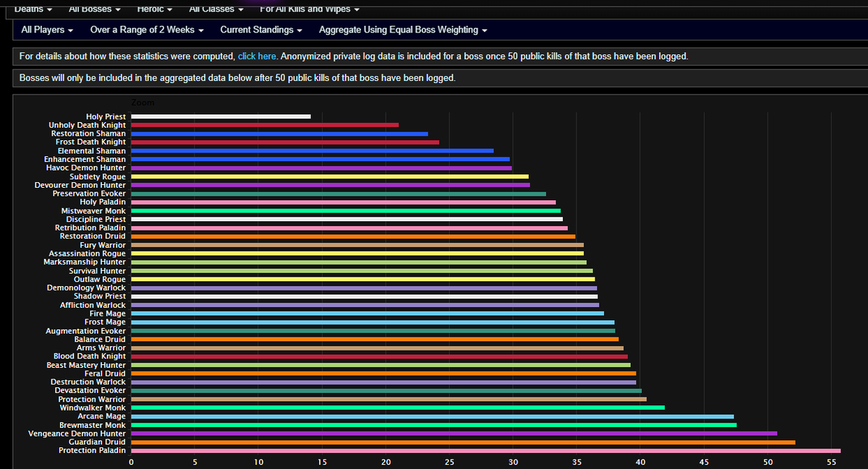Follow the 'click here' details link
The height and width of the screenshot is (469, 868).
pyautogui.click(x=257, y=56)
